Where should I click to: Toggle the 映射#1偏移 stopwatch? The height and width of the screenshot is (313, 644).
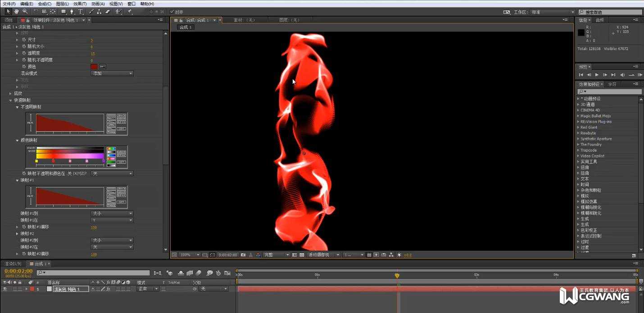point(24,227)
